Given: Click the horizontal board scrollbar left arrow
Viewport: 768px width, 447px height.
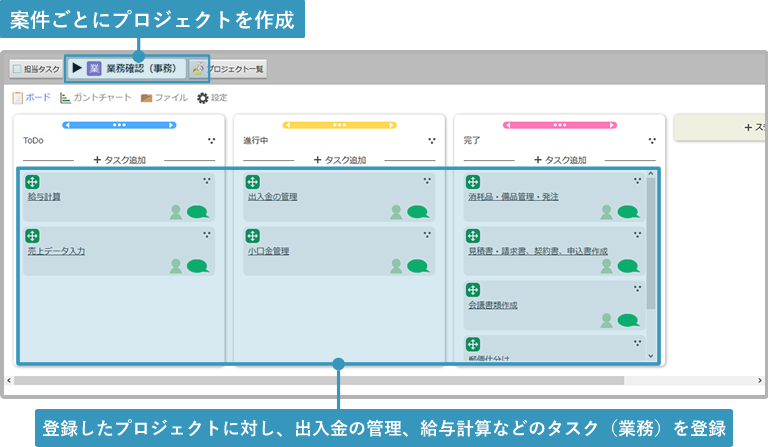Looking at the screenshot, I should pyautogui.click(x=9, y=380).
